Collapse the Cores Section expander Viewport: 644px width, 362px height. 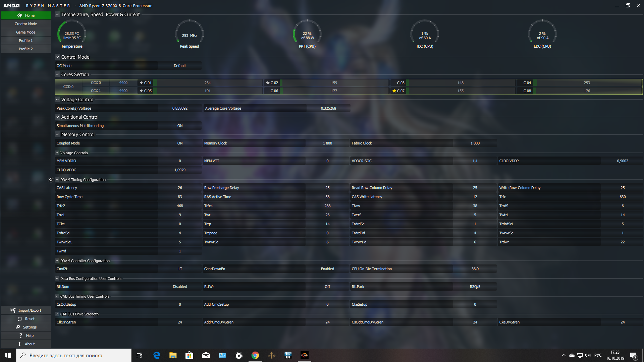click(x=57, y=74)
